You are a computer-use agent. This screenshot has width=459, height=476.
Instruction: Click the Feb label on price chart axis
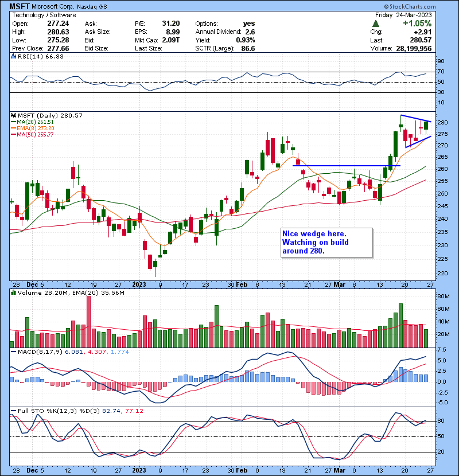coord(242,285)
